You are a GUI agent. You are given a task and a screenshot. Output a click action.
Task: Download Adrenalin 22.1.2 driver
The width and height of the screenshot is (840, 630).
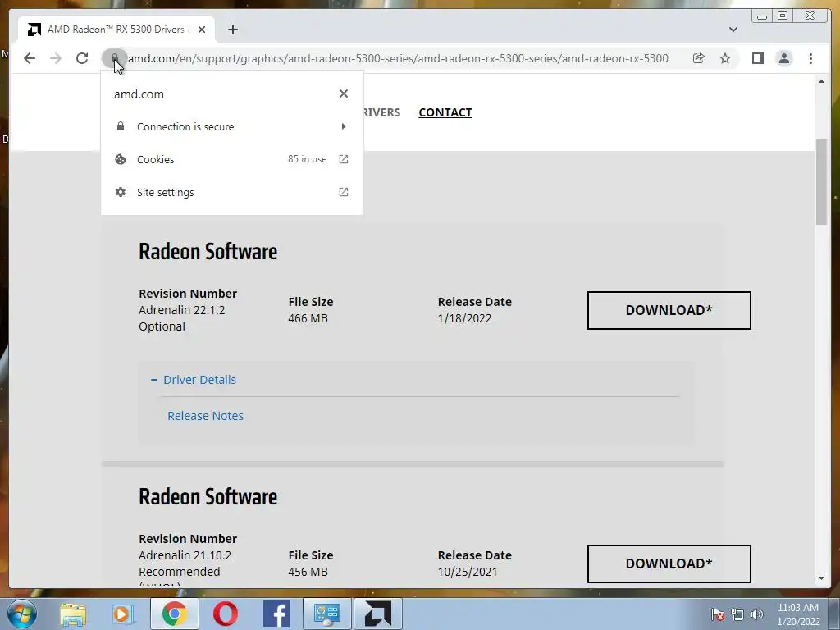(x=669, y=310)
